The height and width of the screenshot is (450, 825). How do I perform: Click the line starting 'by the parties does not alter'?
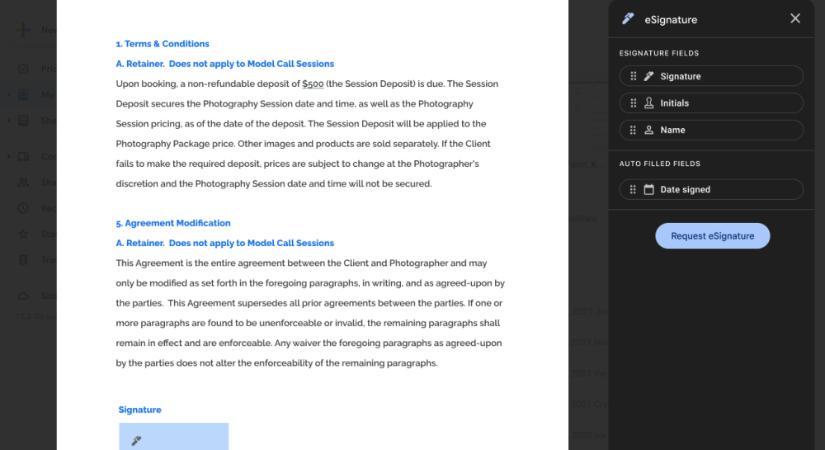(x=276, y=363)
